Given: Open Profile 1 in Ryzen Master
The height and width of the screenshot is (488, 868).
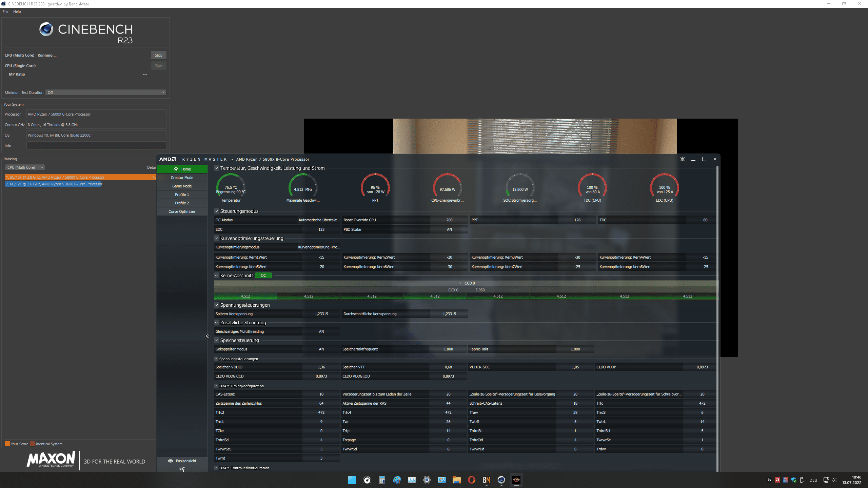Looking at the screenshot, I should pyautogui.click(x=182, y=195).
